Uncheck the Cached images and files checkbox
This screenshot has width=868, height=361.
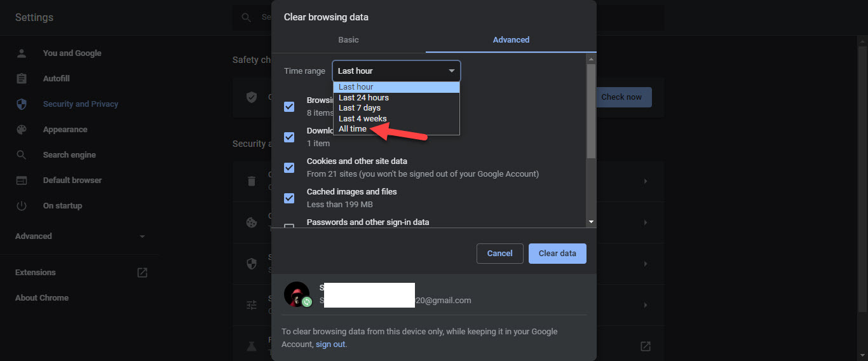289,198
